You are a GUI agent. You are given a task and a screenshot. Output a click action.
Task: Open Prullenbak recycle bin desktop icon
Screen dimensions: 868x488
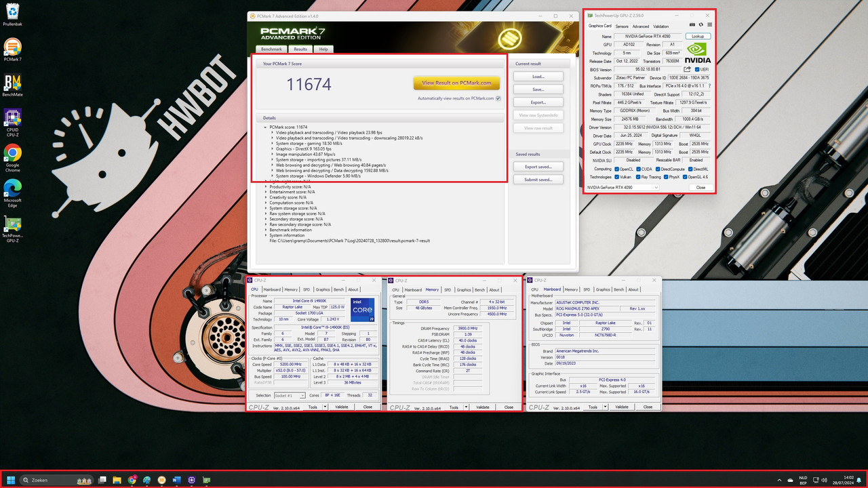[12, 14]
